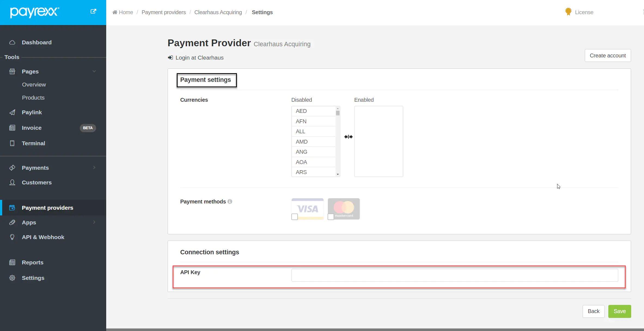Click the currency list scrollbar down arrow
The height and width of the screenshot is (331, 644).
pos(338,174)
